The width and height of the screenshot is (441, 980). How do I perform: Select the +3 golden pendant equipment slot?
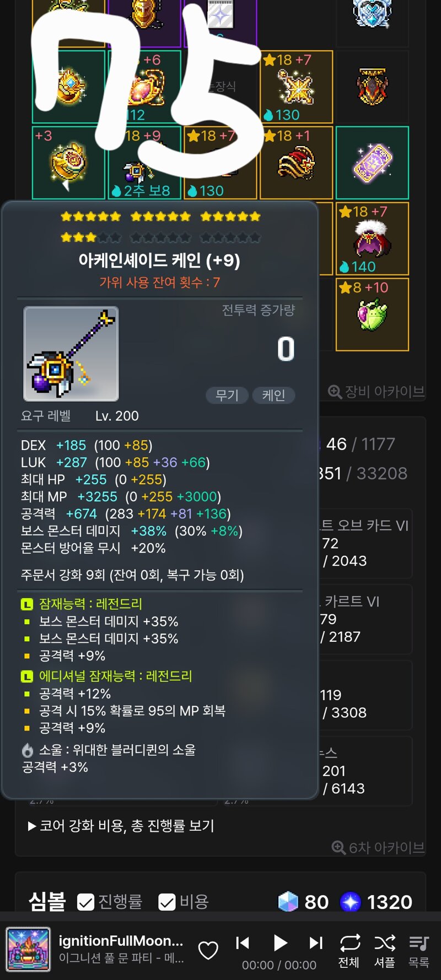pos(68,163)
